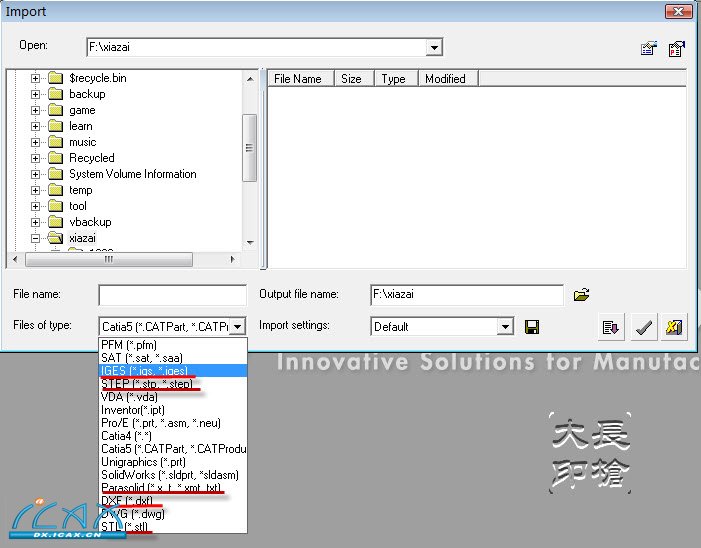Choose STL (*.stl) file type

173,527
